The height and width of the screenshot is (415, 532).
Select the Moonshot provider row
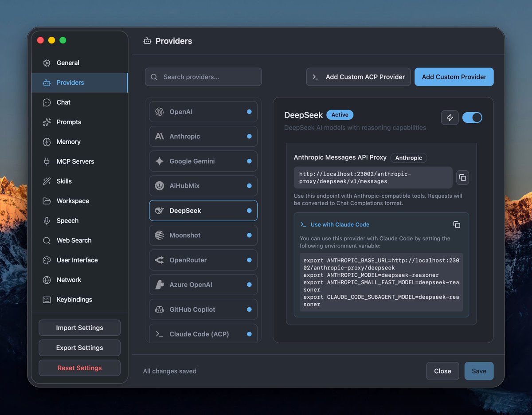pyautogui.click(x=203, y=235)
